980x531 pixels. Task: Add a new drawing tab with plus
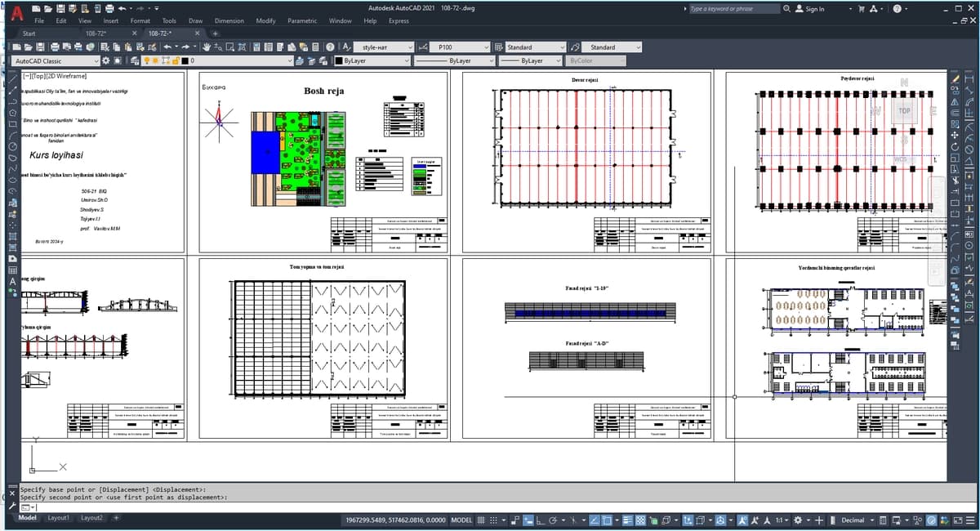[x=215, y=33]
